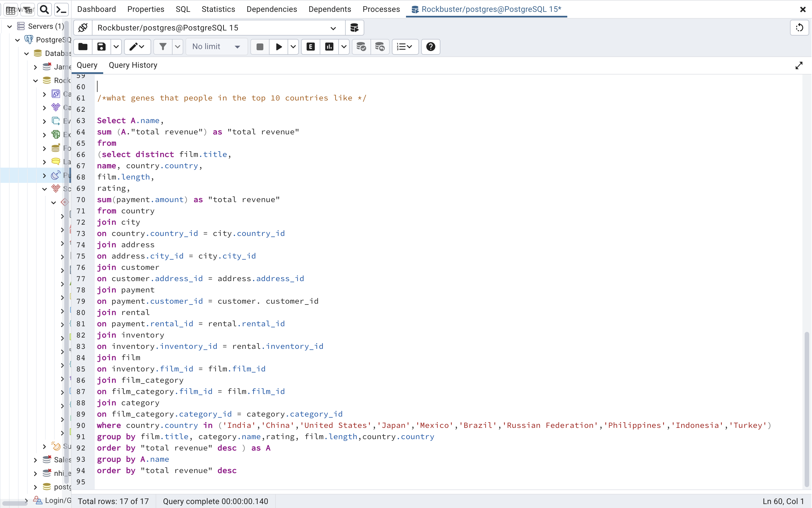Click the editor vertical scrollbar thumb
This screenshot has height=508, width=812.
807,409
